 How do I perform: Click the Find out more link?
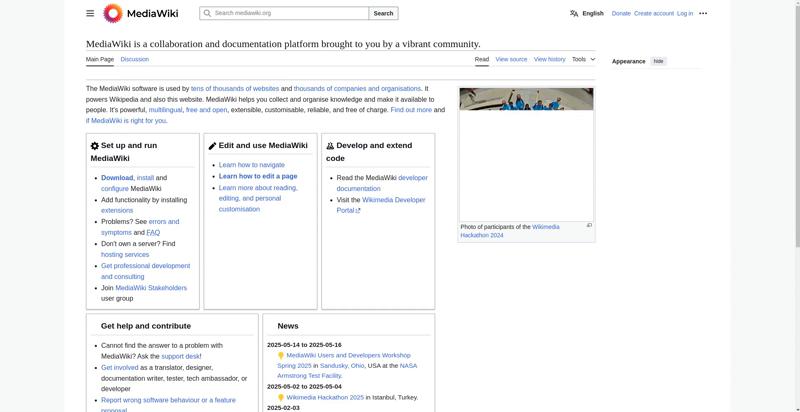tap(411, 110)
